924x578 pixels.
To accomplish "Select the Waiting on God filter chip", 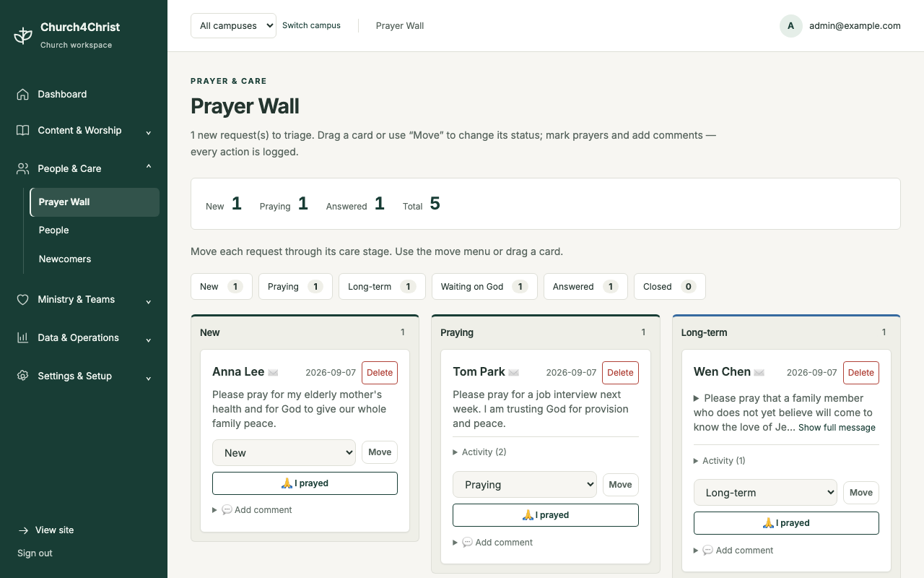I will [484, 286].
